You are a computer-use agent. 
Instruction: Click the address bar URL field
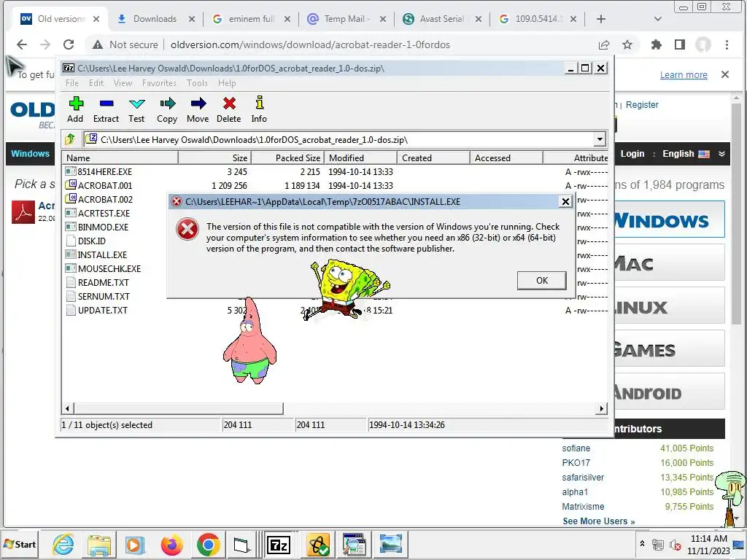click(309, 44)
